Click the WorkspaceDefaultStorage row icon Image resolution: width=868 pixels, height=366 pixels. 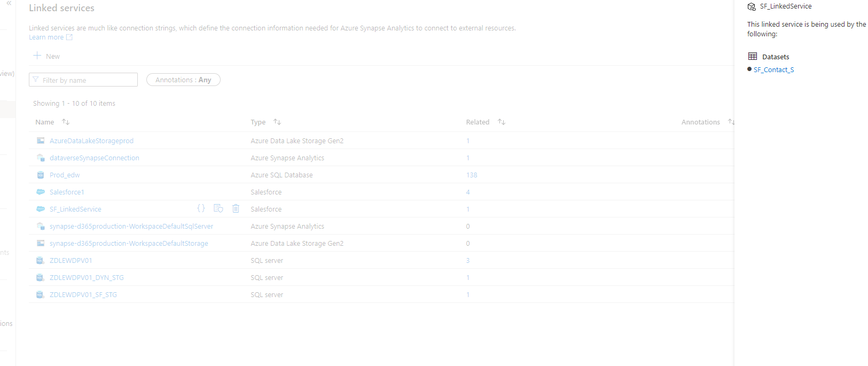pyautogui.click(x=40, y=243)
